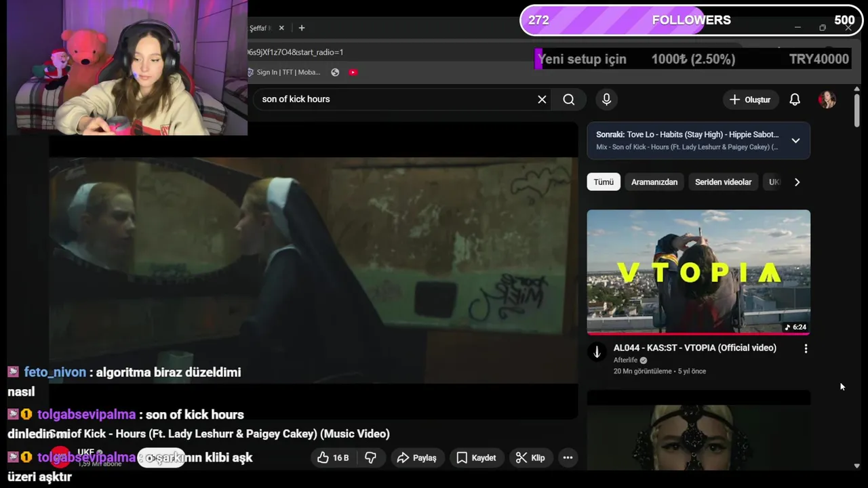Click the scrollbar down arrow
The width and height of the screenshot is (868, 488).
(856, 466)
